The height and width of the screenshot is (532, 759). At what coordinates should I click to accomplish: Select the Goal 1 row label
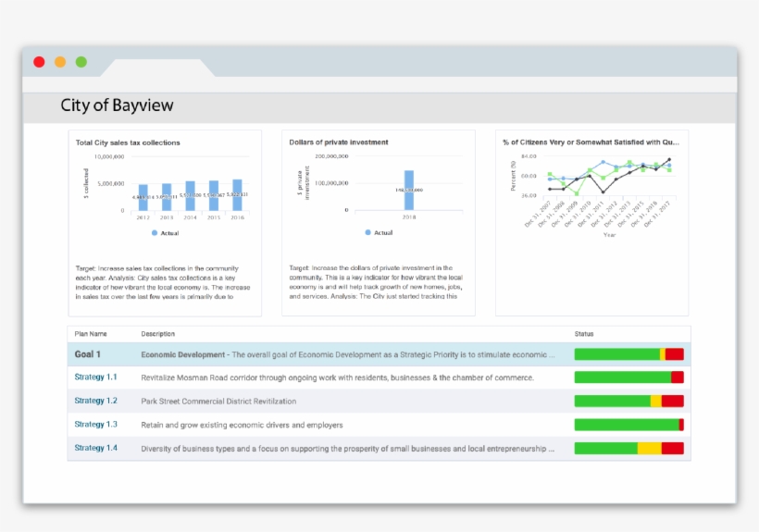coord(88,354)
